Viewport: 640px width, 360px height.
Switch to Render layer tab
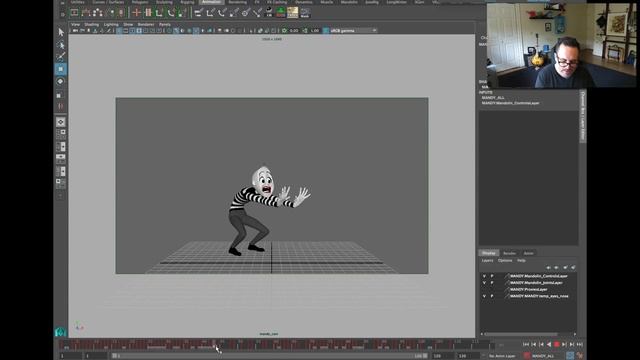pos(509,253)
